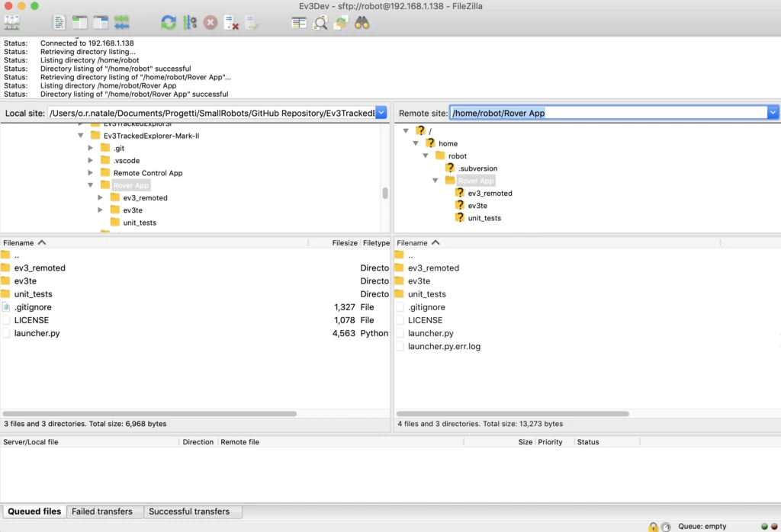
Task: Collapse the Ev3TrackedExplorer-Mark-II local folder
Action: [x=81, y=136]
